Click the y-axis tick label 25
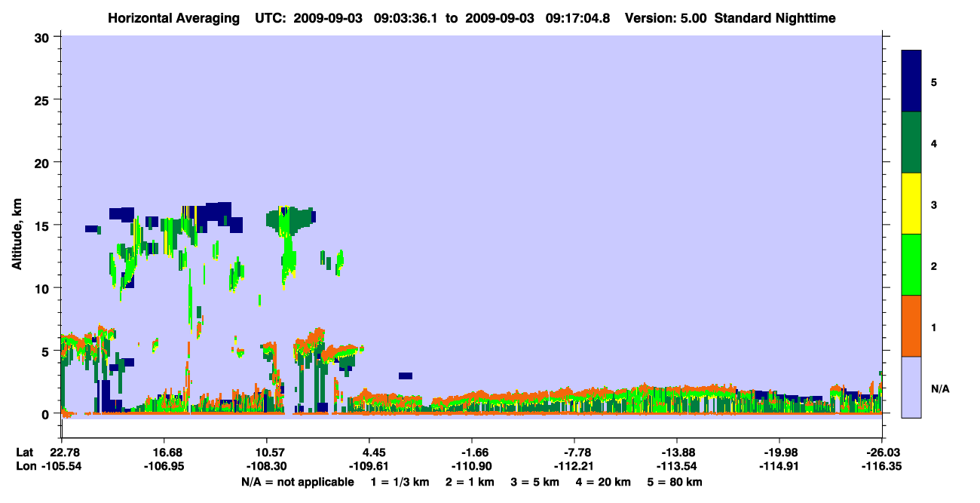This screenshot has width=980, height=503. point(43,100)
